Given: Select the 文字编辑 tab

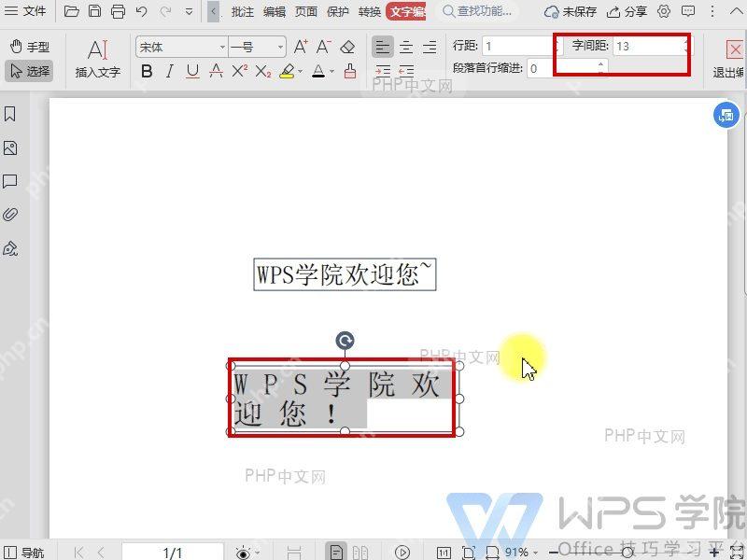Looking at the screenshot, I should (406, 11).
